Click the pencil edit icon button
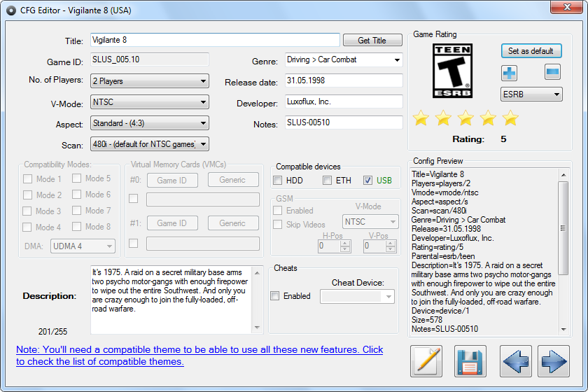 pos(426,361)
